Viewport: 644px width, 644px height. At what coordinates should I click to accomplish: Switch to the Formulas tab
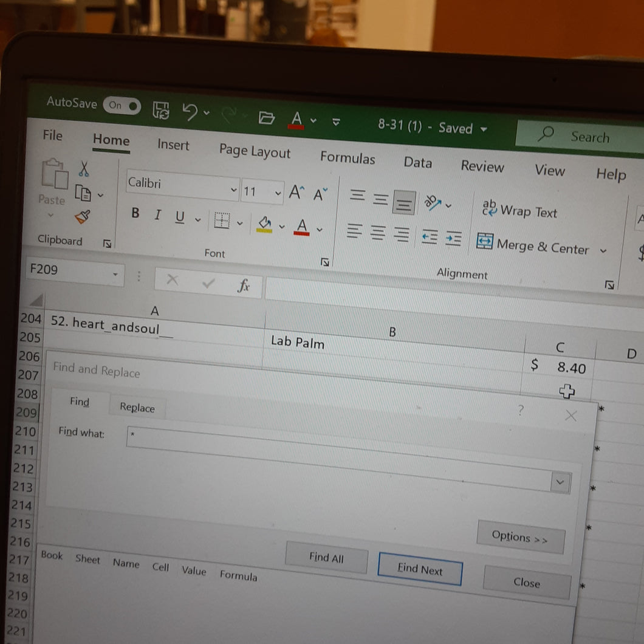(348, 158)
